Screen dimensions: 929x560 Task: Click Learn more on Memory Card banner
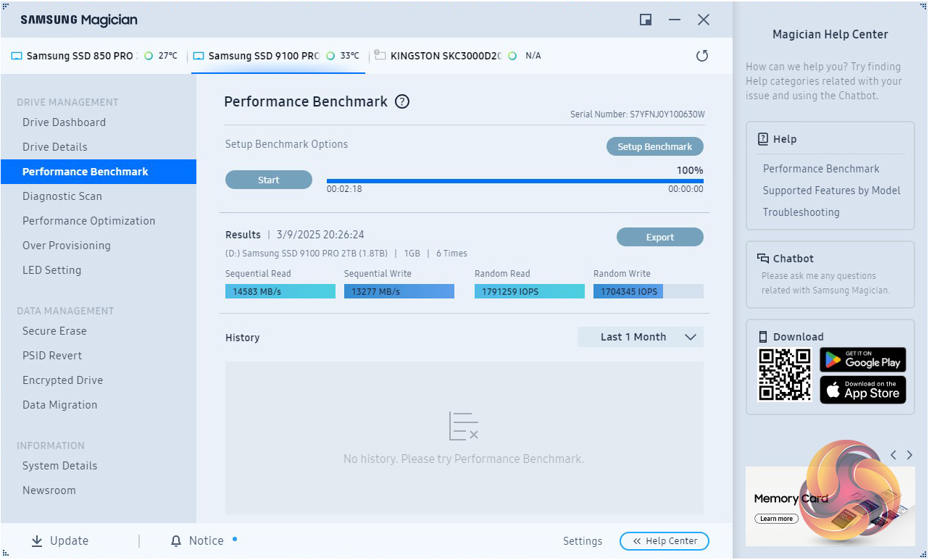[x=776, y=519]
